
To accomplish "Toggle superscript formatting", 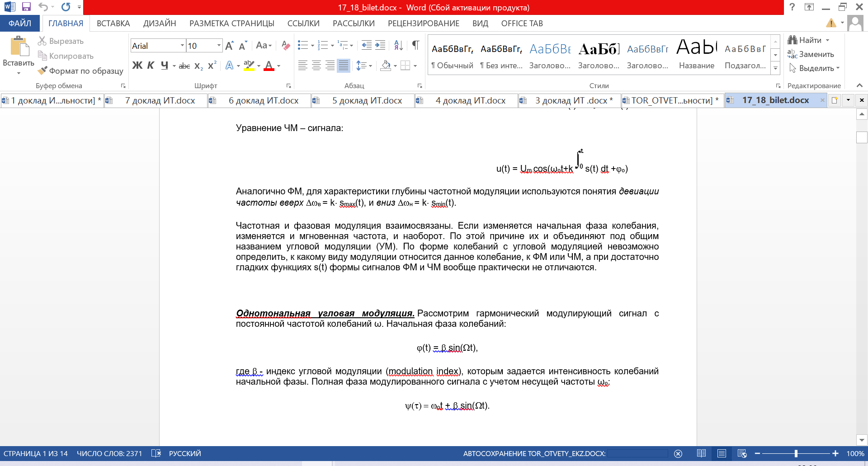I will coord(212,66).
